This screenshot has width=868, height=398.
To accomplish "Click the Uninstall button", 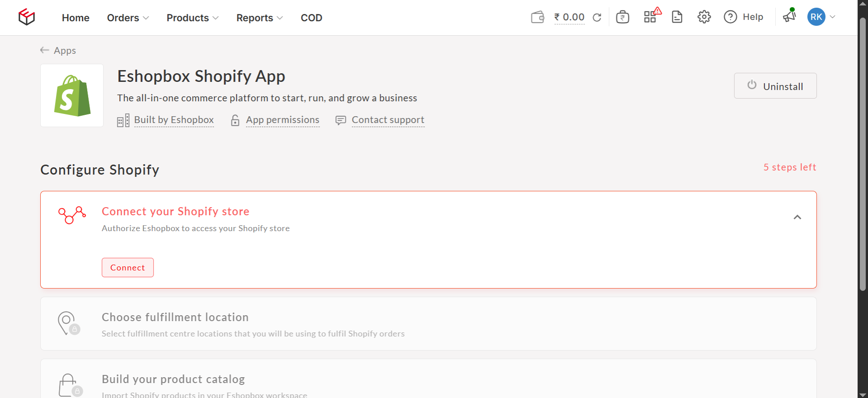I will pyautogui.click(x=775, y=86).
